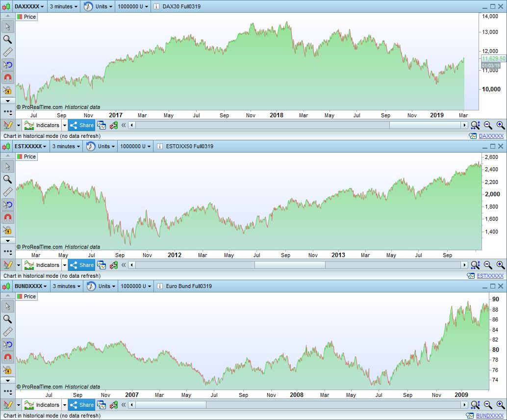507x420 pixels.
Task: Expand the Indicators dropdown arrow in Bund chart
Action: pyautogui.click(x=64, y=405)
